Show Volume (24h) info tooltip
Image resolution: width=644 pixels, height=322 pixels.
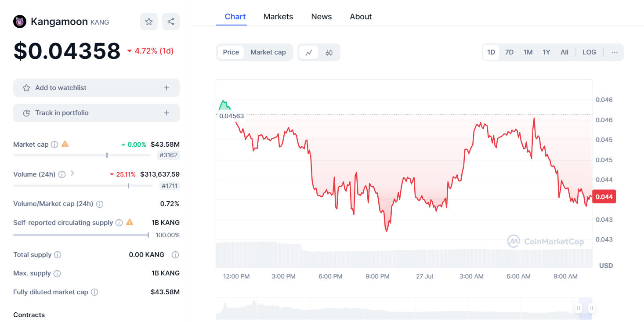(62, 174)
